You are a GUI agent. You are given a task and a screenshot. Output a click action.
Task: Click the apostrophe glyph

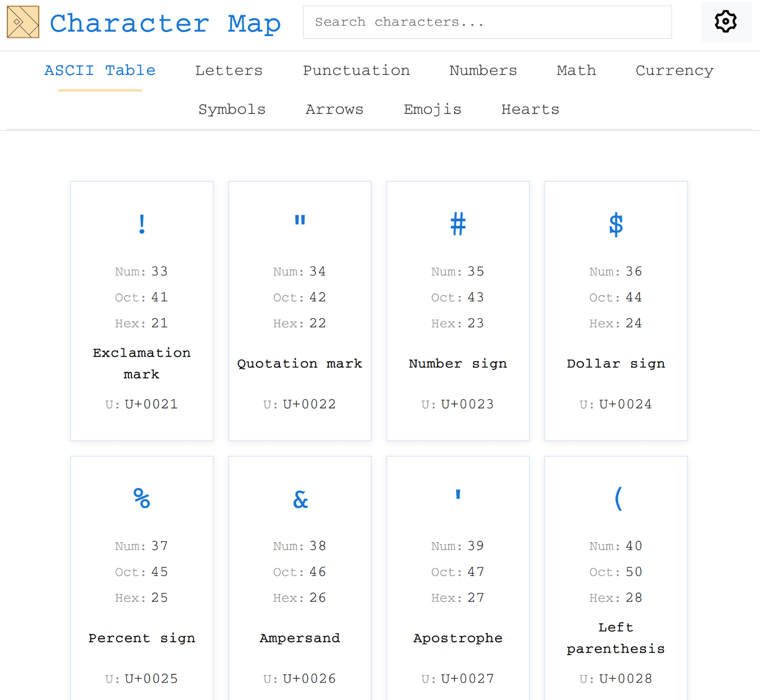pos(458,494)
